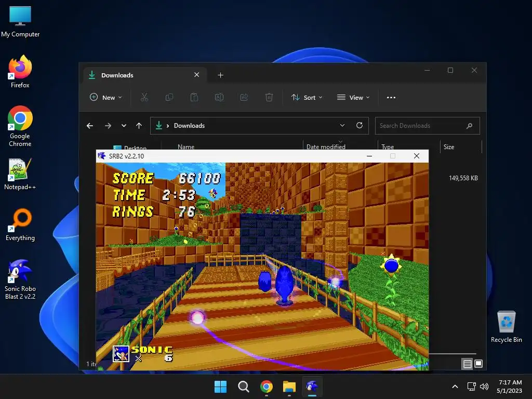Launch Sonic Robo Blast 2 desktop shortcut
The image size is (532, 399).
pos(20,279)
